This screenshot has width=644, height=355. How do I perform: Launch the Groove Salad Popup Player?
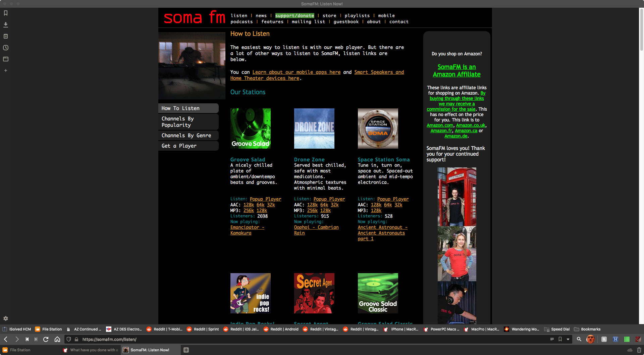pyautogui.click(x=265, y=199)
